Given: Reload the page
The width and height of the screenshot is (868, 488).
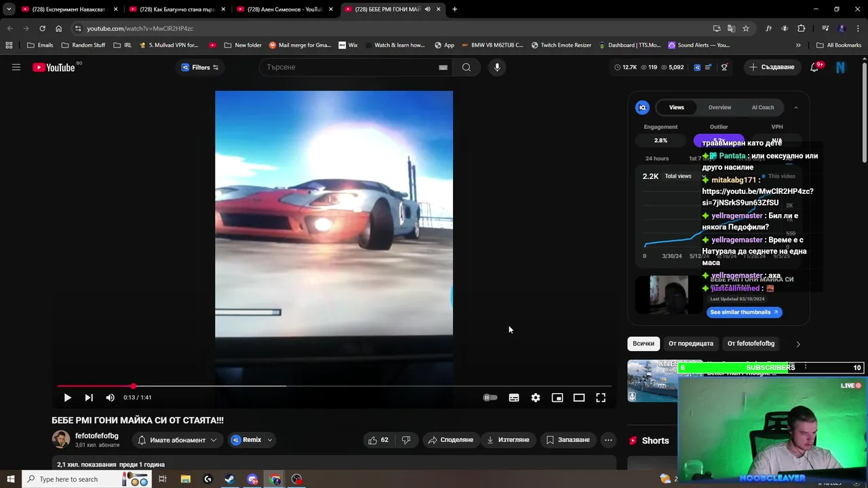Looking at the screenshot, I should point(42,28).
